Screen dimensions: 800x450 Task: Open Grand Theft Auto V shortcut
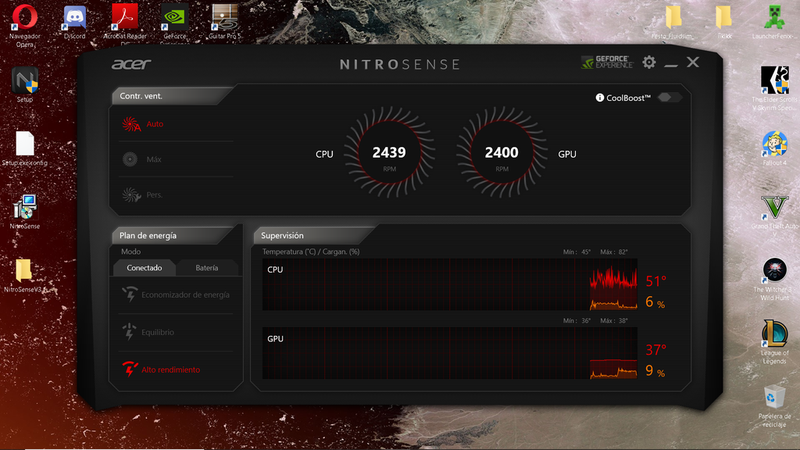pos(774,213)
